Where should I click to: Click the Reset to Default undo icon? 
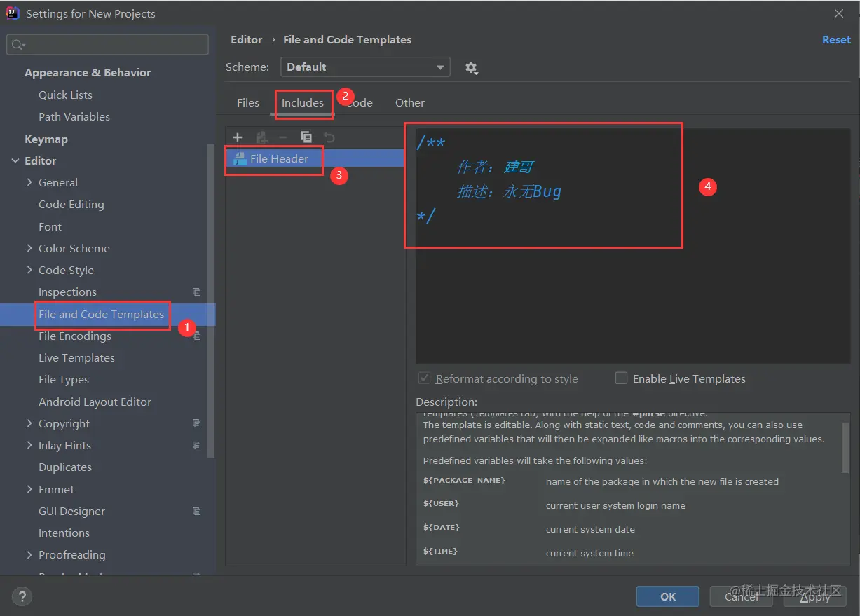pyautogui.click(x=329, y=137)
